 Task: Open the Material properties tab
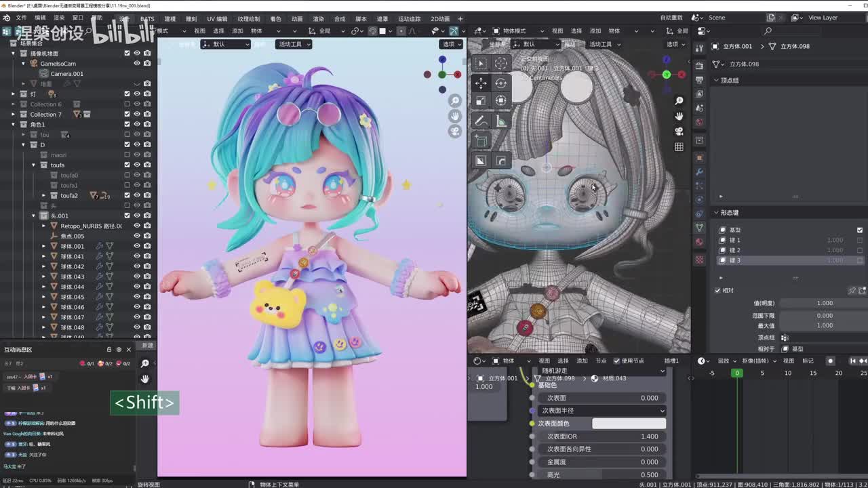(699, 243)
